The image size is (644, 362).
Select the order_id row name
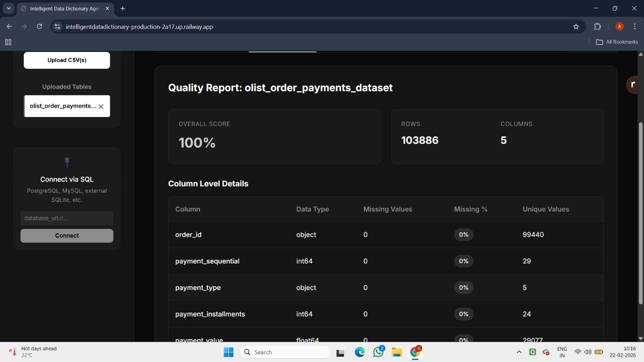tap(188, 234)
